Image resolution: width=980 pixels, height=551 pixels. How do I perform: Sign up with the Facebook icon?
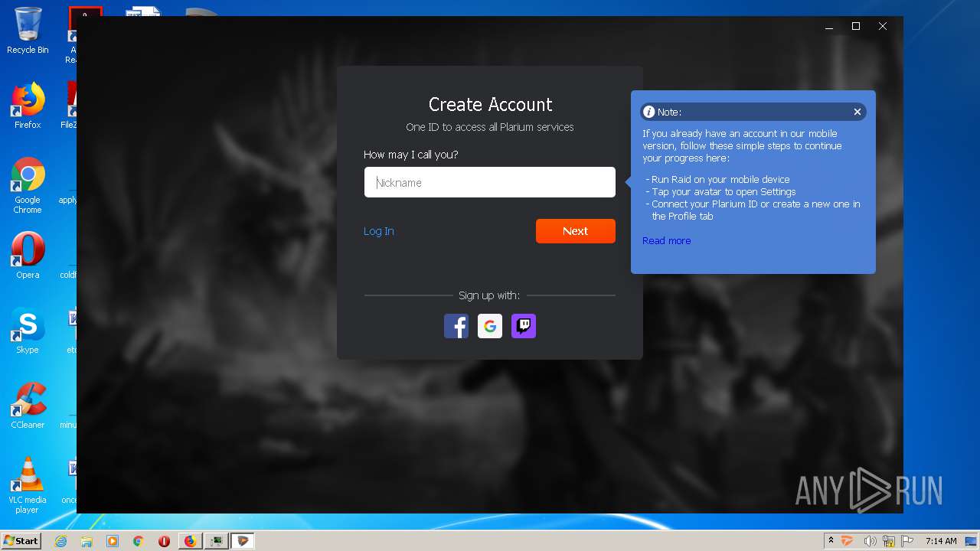click(x=456, y=326)
